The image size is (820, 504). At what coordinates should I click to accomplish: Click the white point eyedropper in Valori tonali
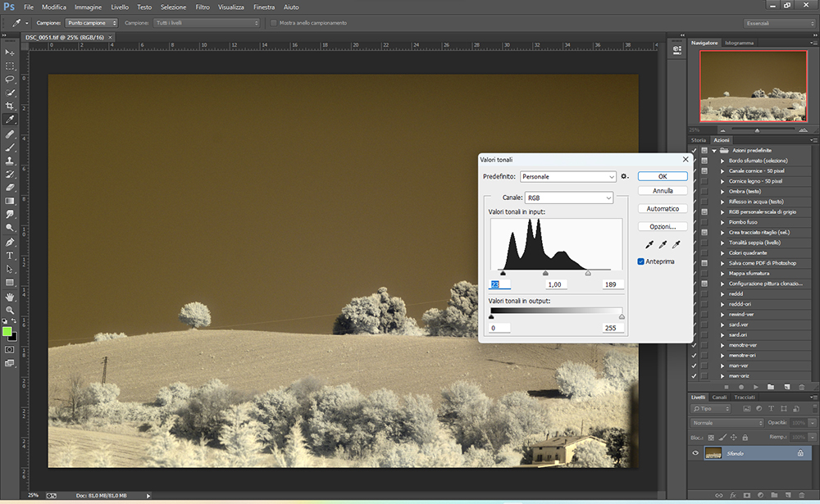[x=676, y=244]
